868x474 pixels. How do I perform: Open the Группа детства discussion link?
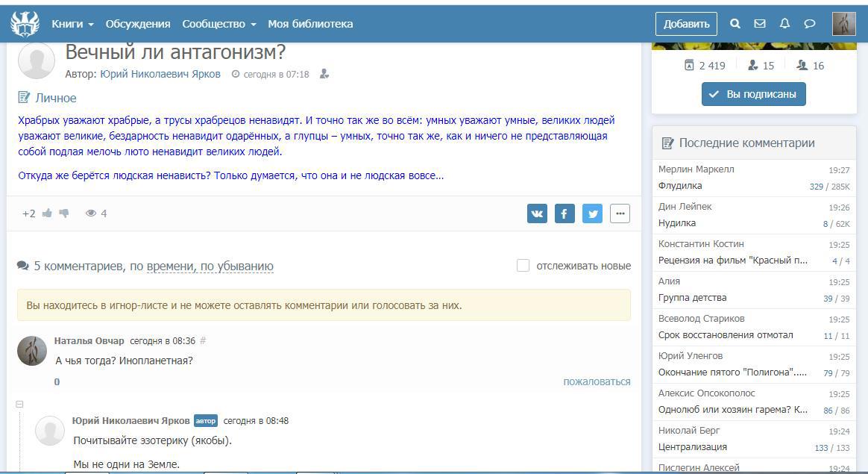click(693, 298)
